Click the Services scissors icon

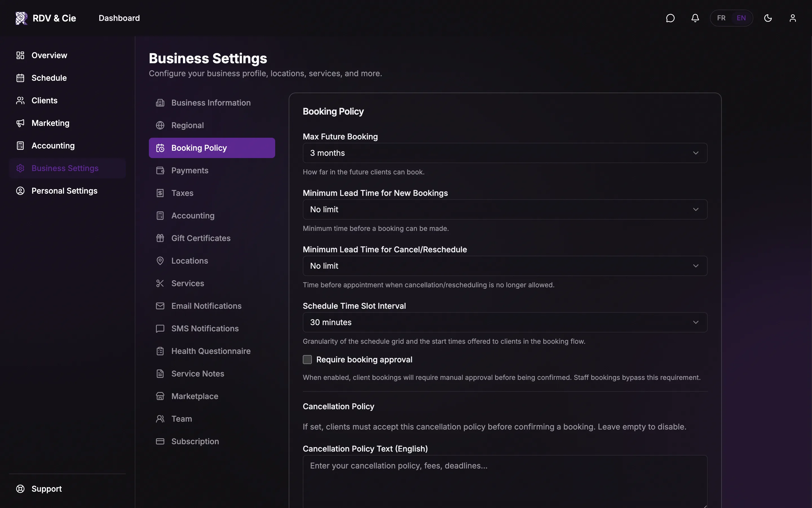[x=160, y=284]
